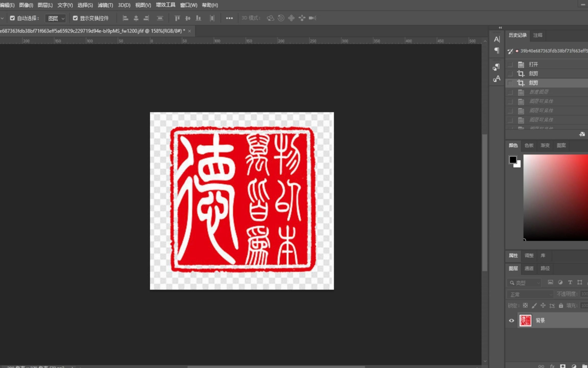
Task: Click the distribute horizontal icon
Action: coord(212,18)
